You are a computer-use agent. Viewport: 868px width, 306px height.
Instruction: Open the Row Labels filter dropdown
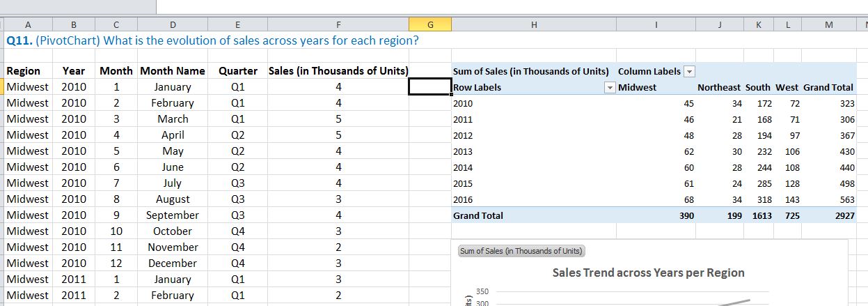pos(610,87)
